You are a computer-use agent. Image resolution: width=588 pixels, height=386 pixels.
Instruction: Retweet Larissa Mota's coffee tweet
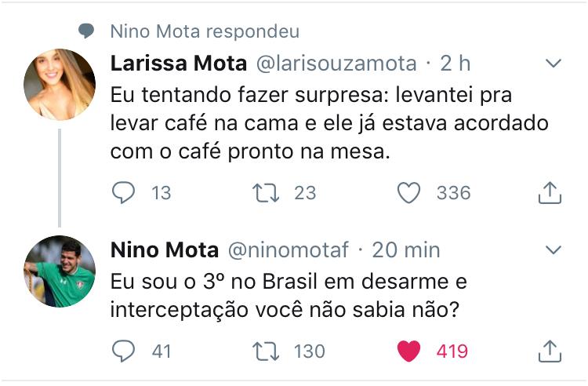point(266,193)
